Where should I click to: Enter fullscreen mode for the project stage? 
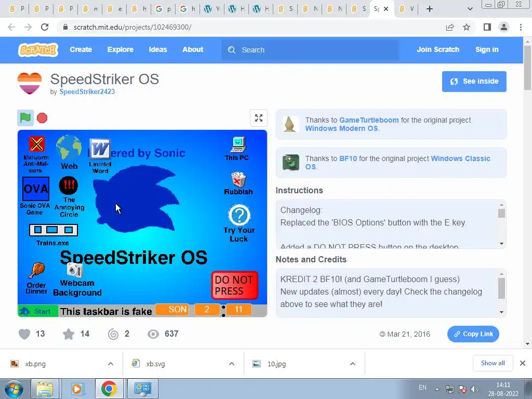(259, 118)
